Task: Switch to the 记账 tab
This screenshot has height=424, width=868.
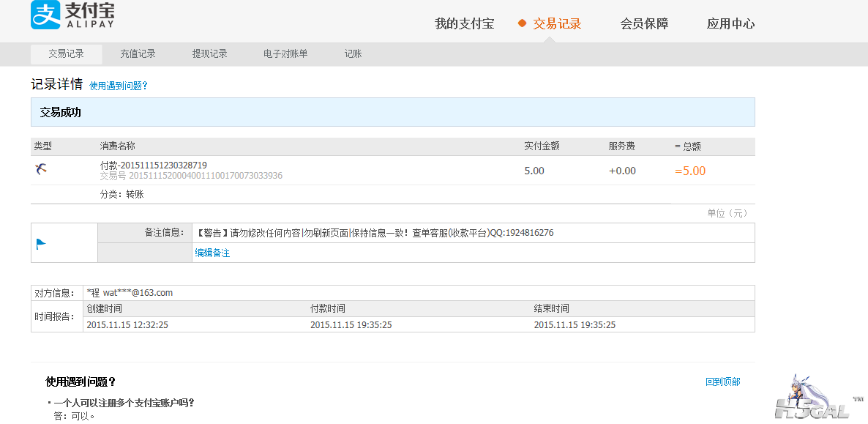Action: click(353, 54)
